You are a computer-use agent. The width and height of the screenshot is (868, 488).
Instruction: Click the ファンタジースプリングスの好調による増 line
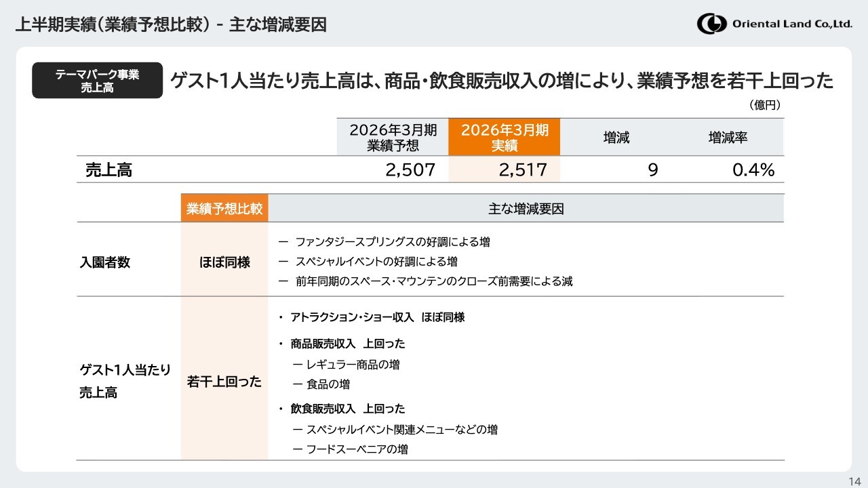(x=392, y=242)
